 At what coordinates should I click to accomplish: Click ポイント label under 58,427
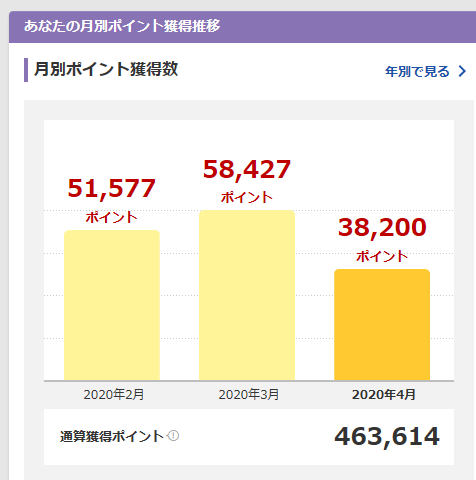247,197
